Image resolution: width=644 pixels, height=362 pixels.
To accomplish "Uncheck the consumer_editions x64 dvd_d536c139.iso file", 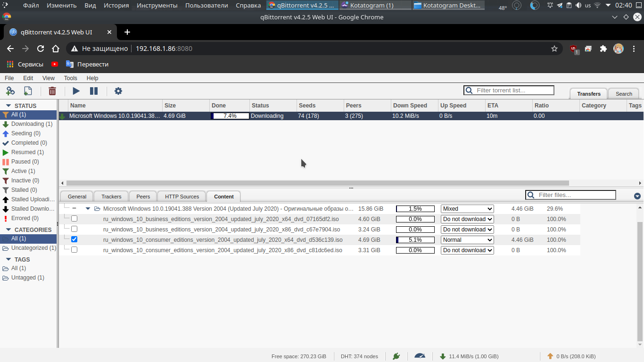I will [x=74, y=239].
